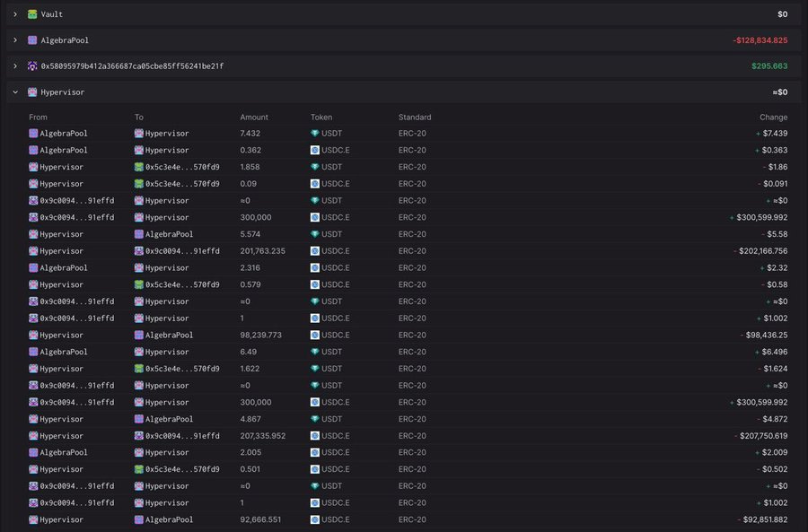
Task: Select the amount 0.579
Action: (250, 284)
